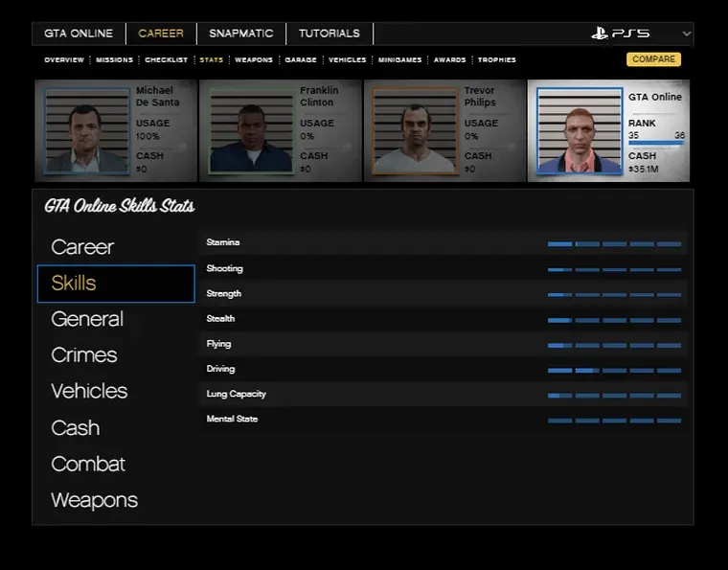
Task: Open the Weapons sub-navigation link
Action: click(254, 60)
